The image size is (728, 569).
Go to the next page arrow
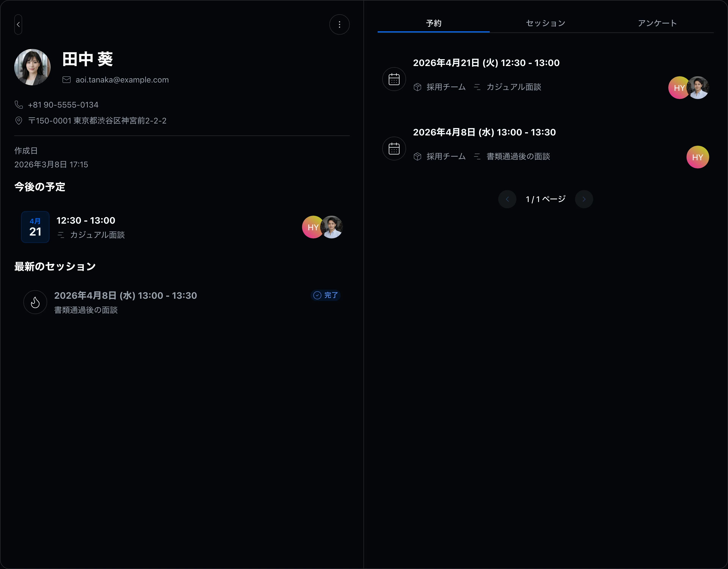(x=584, y=199)
